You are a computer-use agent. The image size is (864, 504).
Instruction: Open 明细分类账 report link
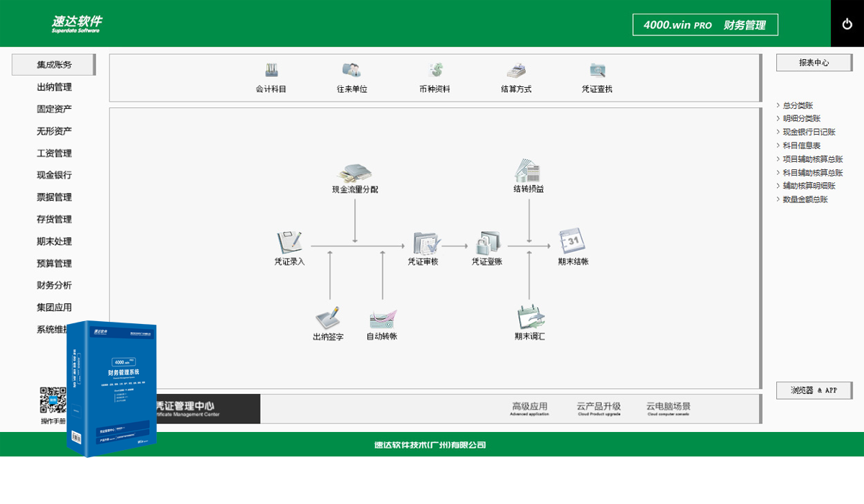coord(801,119)
